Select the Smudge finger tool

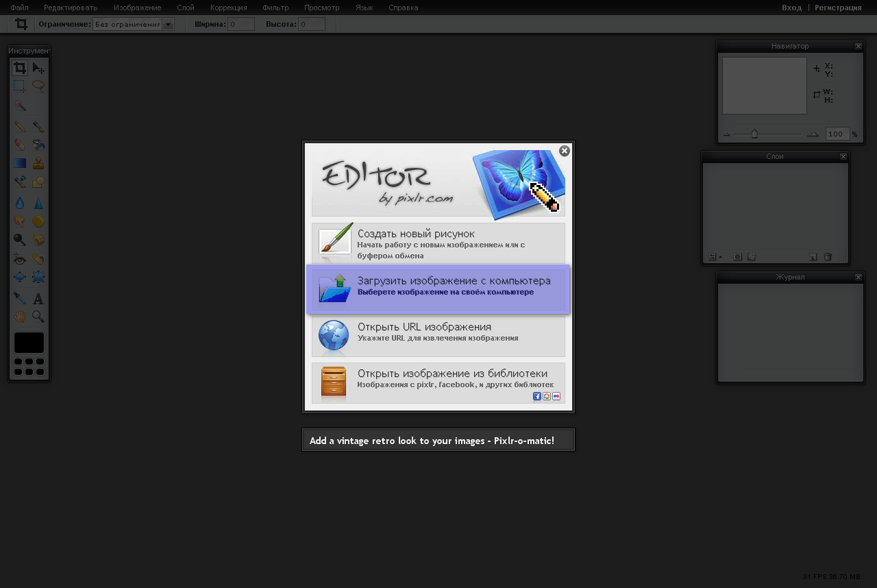tap(20, 221)
